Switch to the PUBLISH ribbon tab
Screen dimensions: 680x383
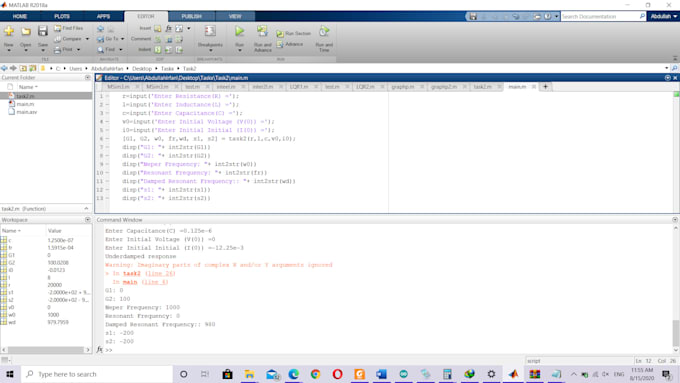tap(191, 16)
